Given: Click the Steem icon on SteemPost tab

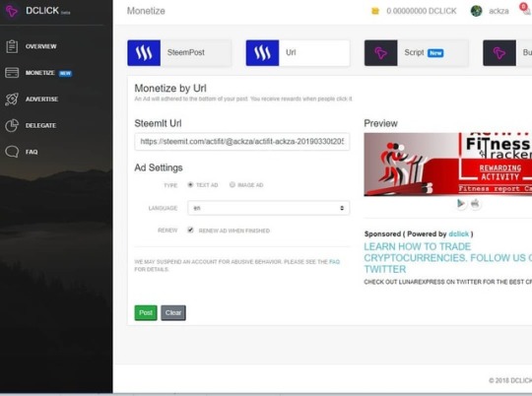Looking at the screenshot, I should click(x=144, y=53).
